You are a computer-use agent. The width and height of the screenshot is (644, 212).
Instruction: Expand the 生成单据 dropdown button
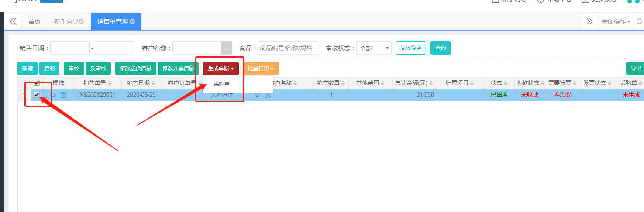(221, 68)
